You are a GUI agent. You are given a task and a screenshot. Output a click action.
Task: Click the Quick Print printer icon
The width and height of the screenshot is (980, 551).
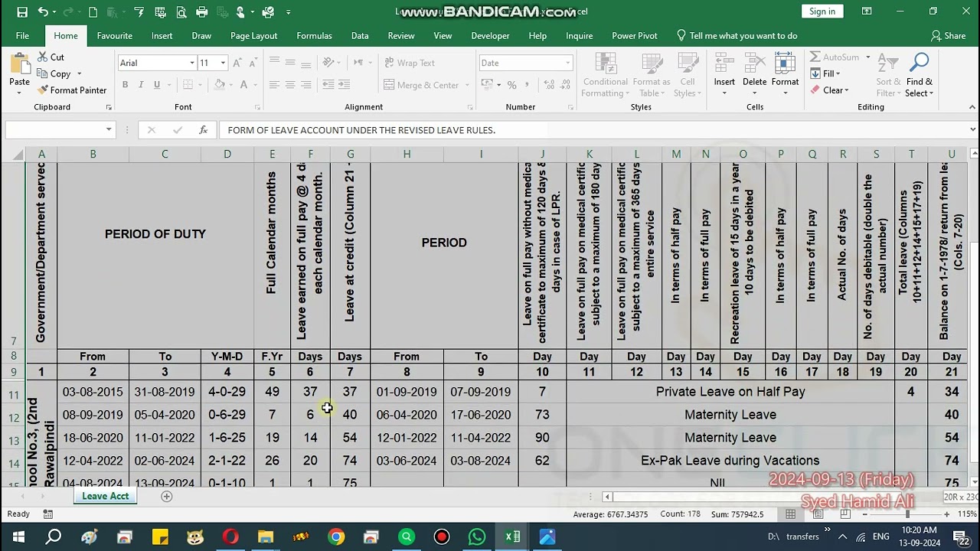[201, 11]
